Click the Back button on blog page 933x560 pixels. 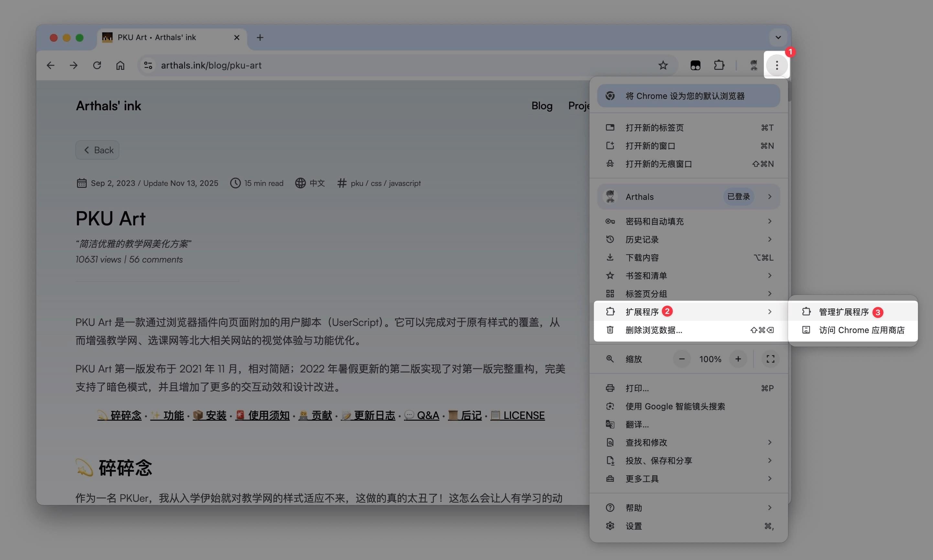98,150
